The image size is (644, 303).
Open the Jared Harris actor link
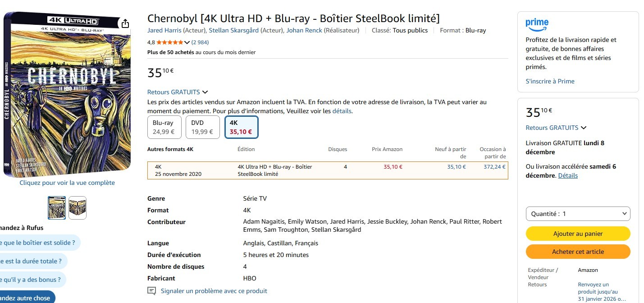(x=164, y=30)
